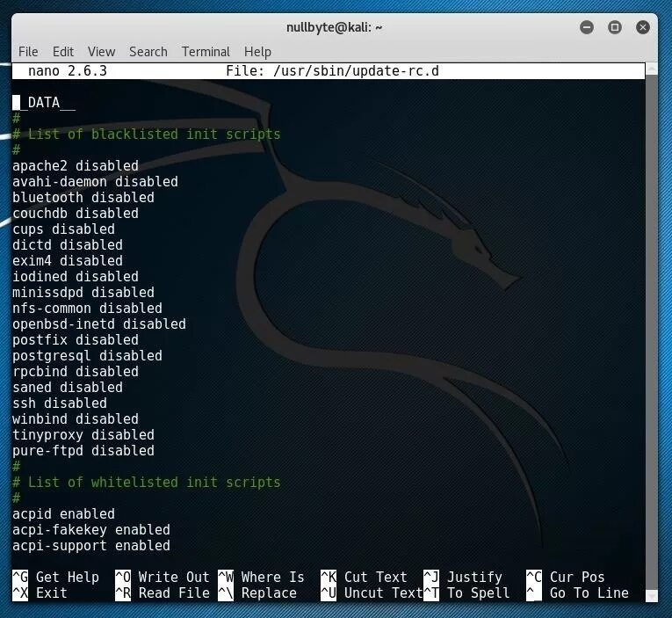The height and width of the screenshot is (618, 672).
Task: Click the 'List of blacklisted init scripts' comment
Action: click(146, 135)
